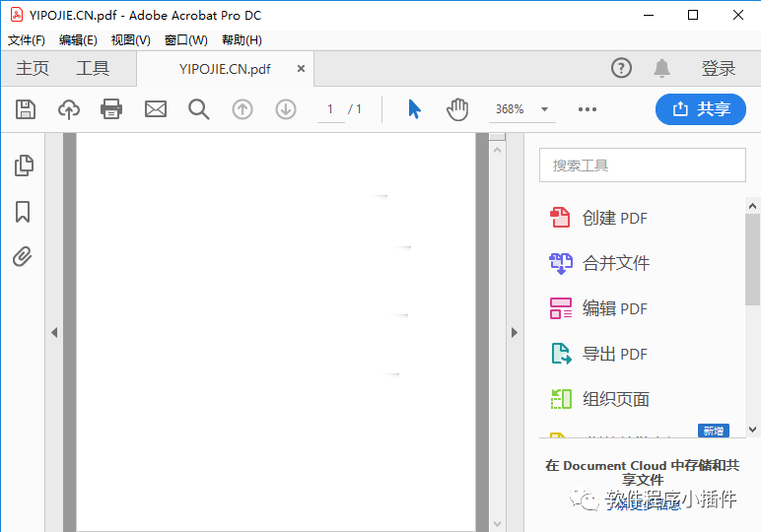This screenshot has height=532, width=761.
Task: Click the tools pane scrollbar thumb
Action: (753, 259)
